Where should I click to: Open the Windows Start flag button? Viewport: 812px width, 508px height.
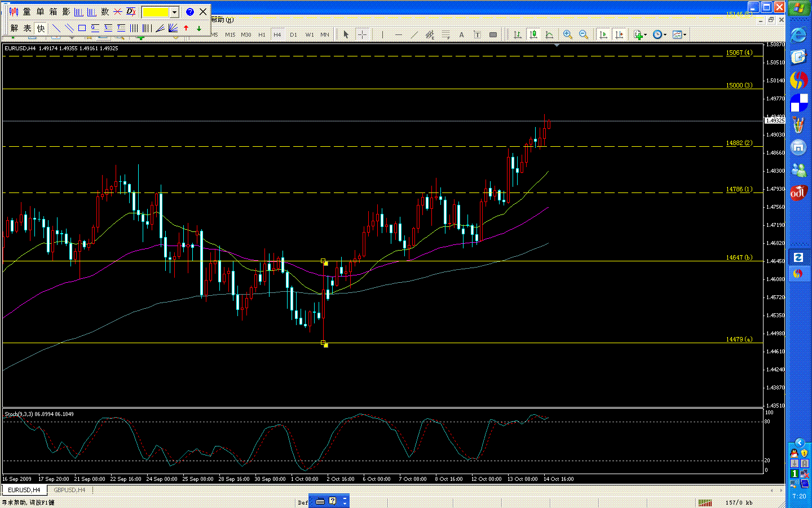798,8
